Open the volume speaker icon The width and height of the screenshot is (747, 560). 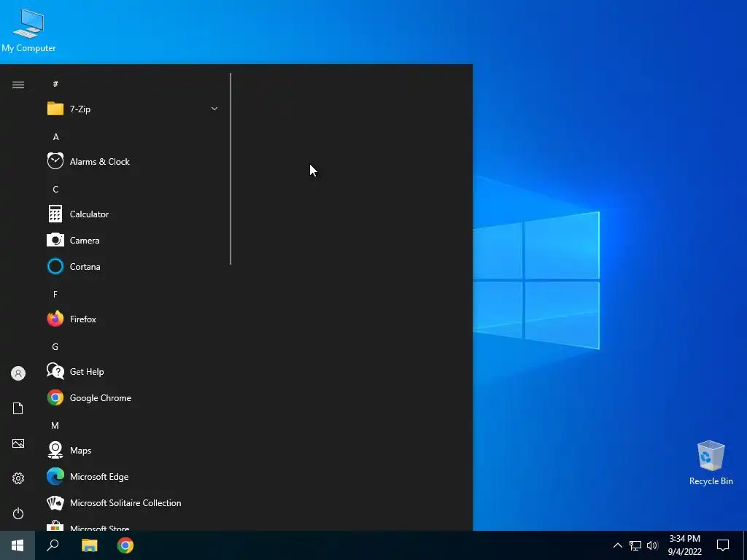(652, 545)
